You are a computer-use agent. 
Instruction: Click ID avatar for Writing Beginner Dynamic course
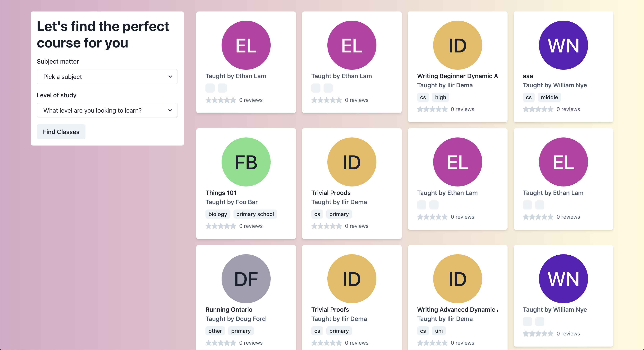457,45
